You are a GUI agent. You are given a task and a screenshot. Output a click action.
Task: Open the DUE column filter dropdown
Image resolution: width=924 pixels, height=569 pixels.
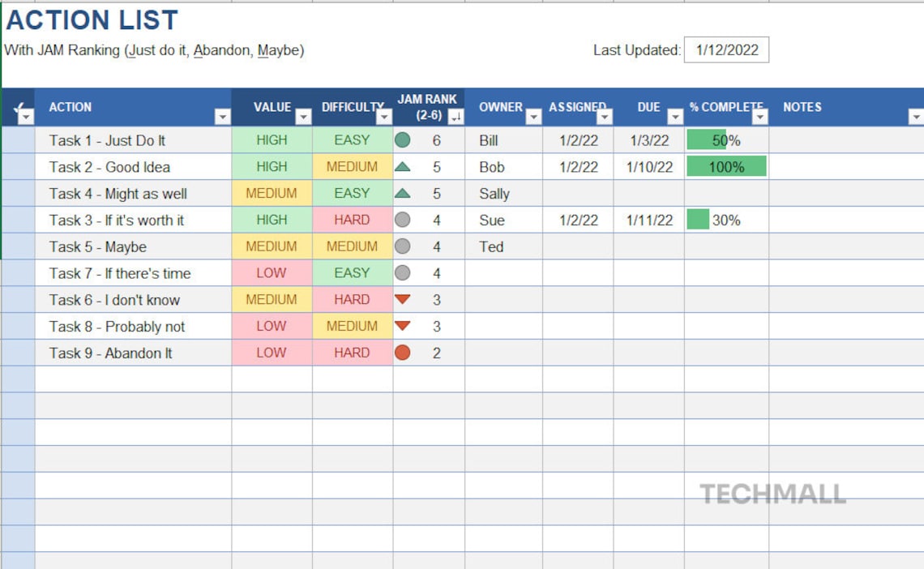pyautogui.click(x=675, y=117)
